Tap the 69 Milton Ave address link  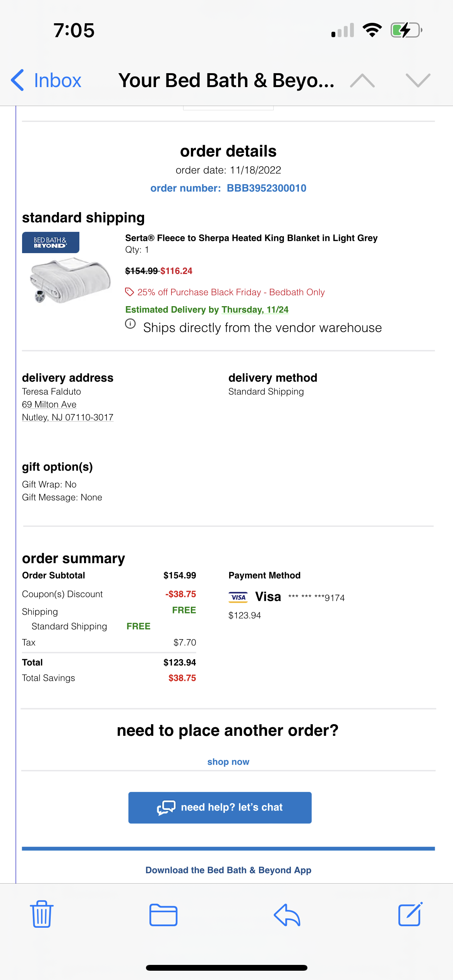pyautogui.click(x=49, y=404)
